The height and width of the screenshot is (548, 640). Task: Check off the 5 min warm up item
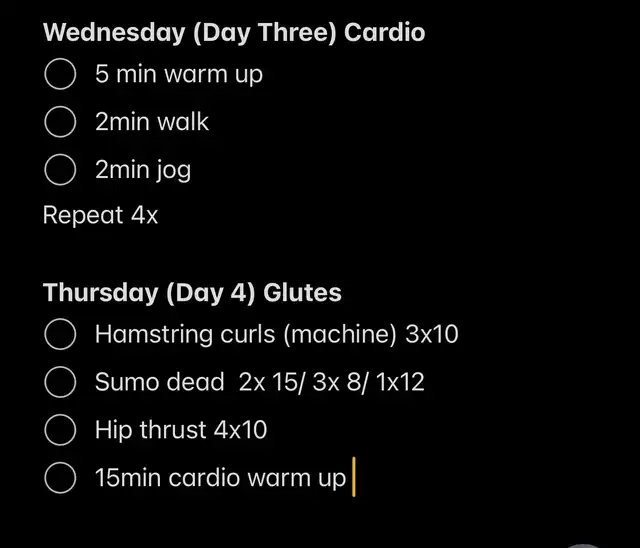[x=60, y=74]
